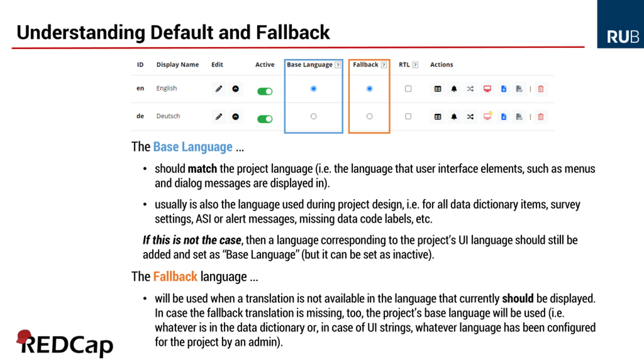Click the help question mark next to Fallback

point(384,65)
